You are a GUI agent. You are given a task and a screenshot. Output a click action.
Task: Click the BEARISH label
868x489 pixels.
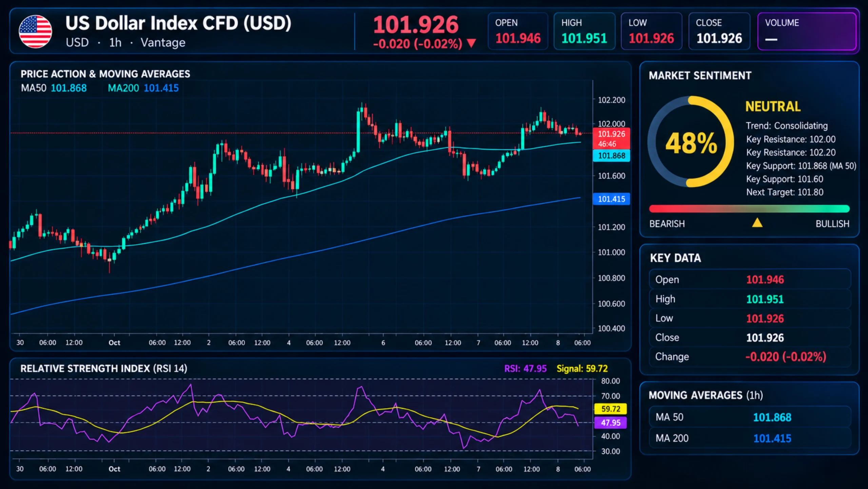[x=667, y=224]
